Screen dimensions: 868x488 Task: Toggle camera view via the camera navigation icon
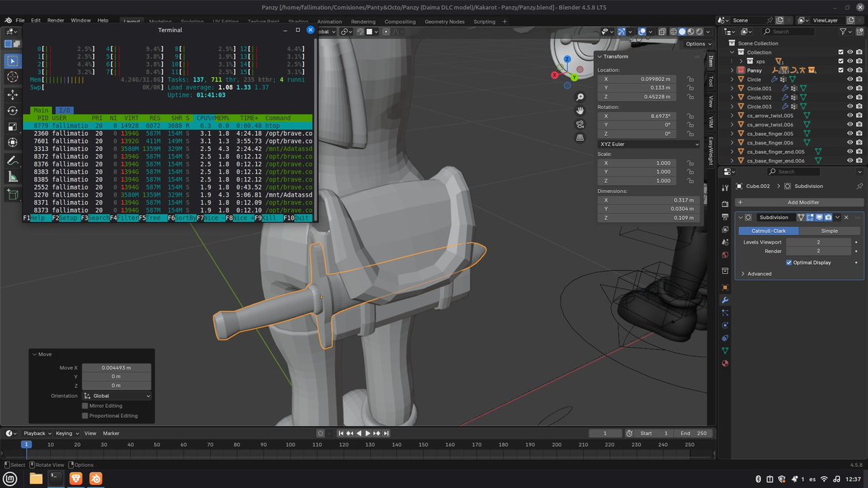point(579,124)
